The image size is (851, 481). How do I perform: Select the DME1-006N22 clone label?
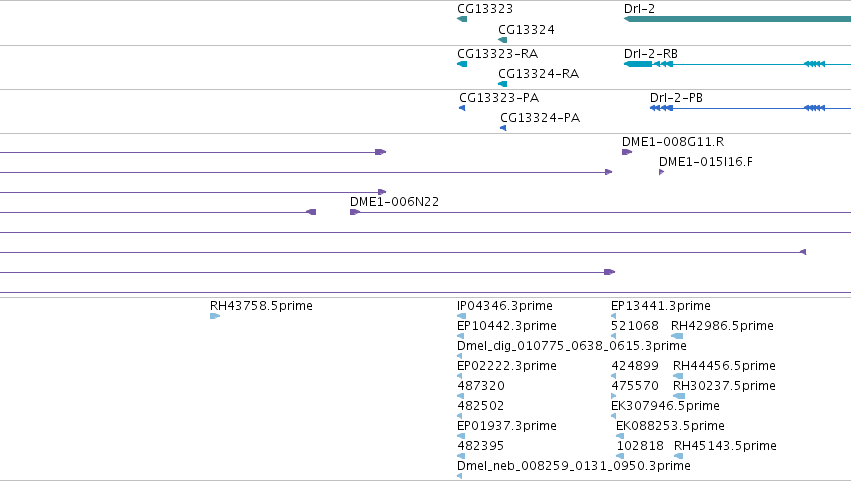pyautogui.click(x=395, y=202)
